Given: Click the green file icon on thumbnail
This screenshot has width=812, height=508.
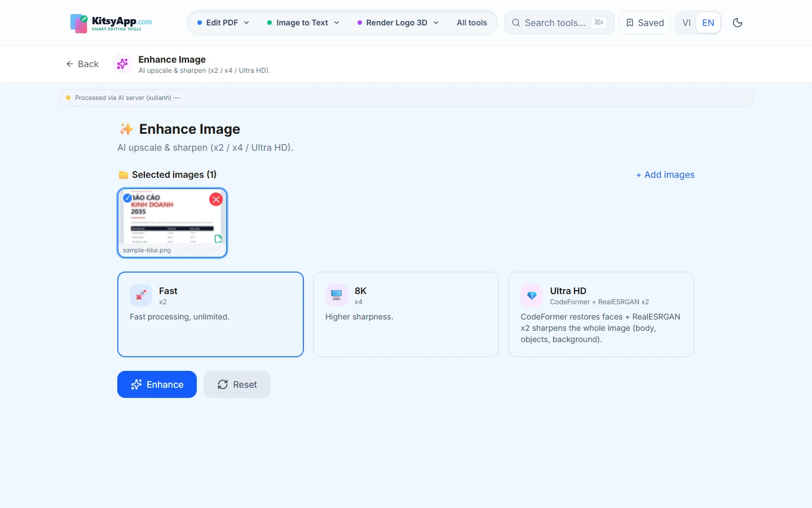Looking at the screenshot, I should point(218,239).
